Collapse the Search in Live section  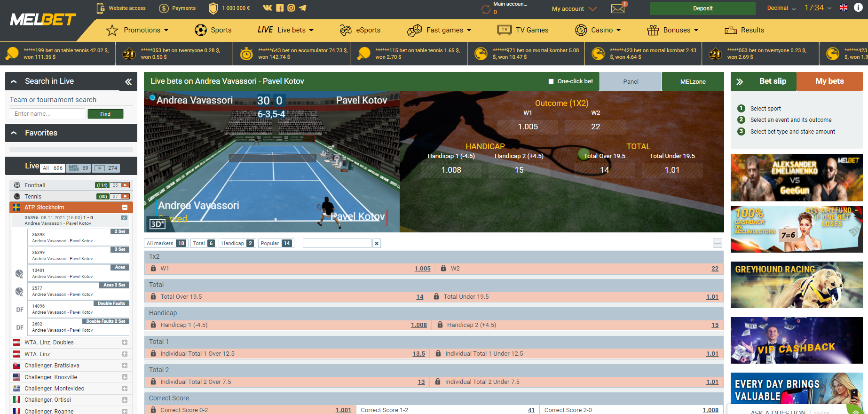pyautogui.click(x=14, y=81)
